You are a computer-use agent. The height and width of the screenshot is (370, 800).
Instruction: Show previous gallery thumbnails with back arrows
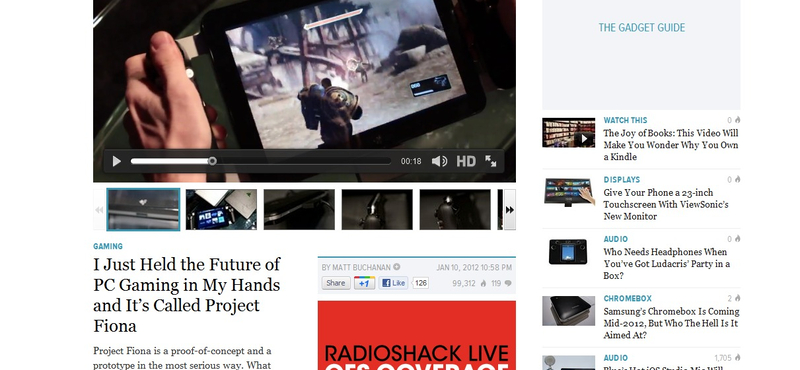point(99,210)
